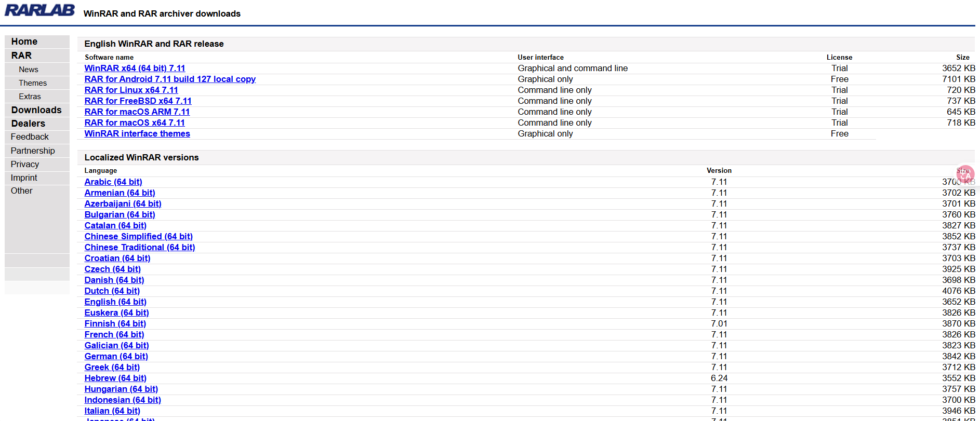The width and height of the screenshot is (980, 421).
Task: Select the 3925 KB Czech size
Action: pos(959,269)
